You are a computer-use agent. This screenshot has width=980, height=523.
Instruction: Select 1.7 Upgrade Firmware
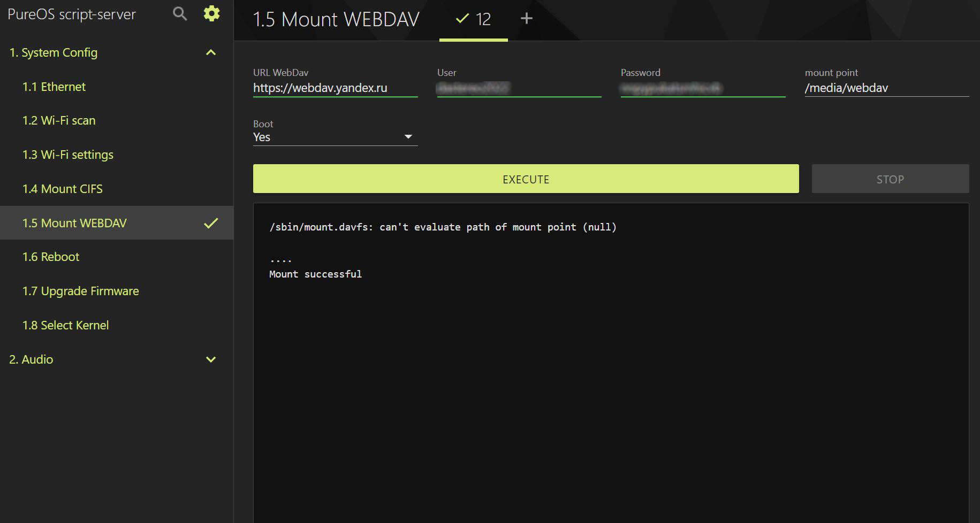click(81, 291)
